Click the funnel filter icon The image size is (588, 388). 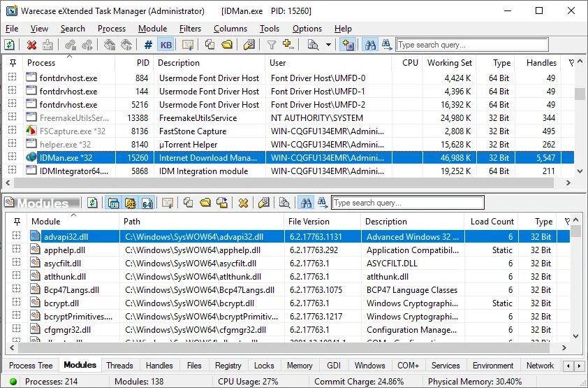click(x=272, y=45)
